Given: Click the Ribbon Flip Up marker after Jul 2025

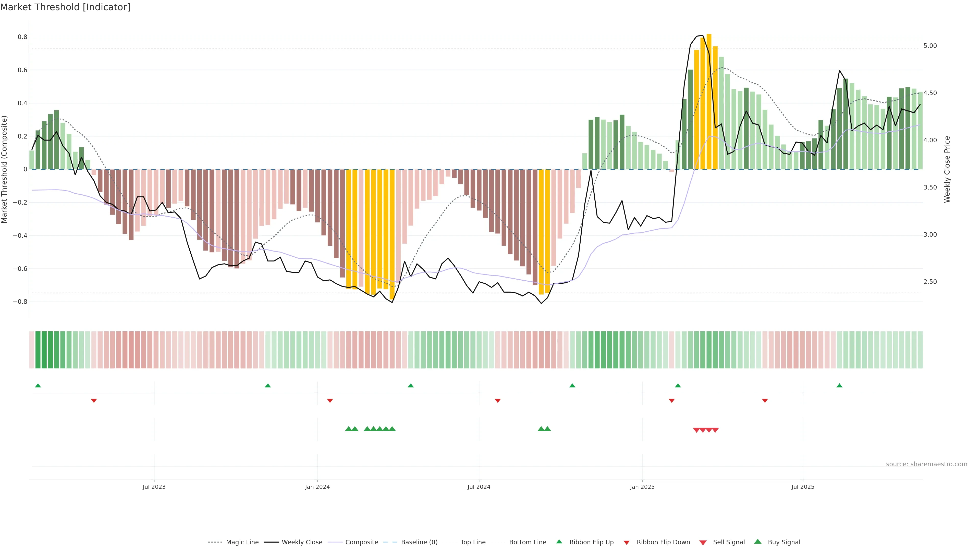Looking at the screenshot, I should [x=839, y=386].
